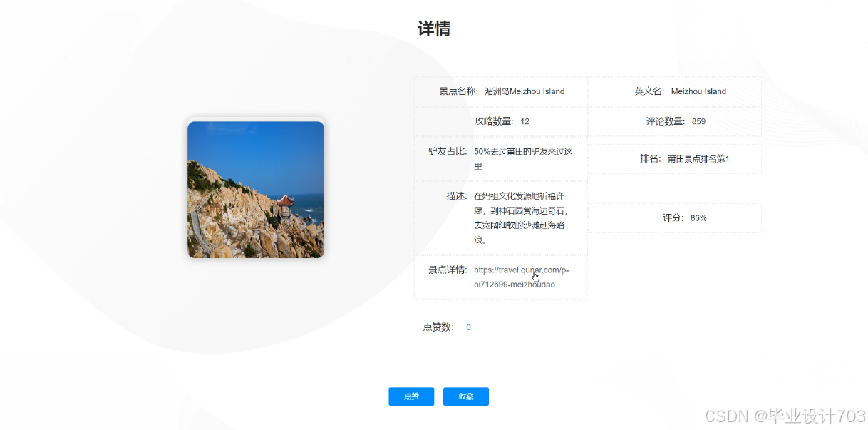Viewport: 868px width, 430px height.
Task: Click the 攻略数量 label
Action: tap(494, 121)
